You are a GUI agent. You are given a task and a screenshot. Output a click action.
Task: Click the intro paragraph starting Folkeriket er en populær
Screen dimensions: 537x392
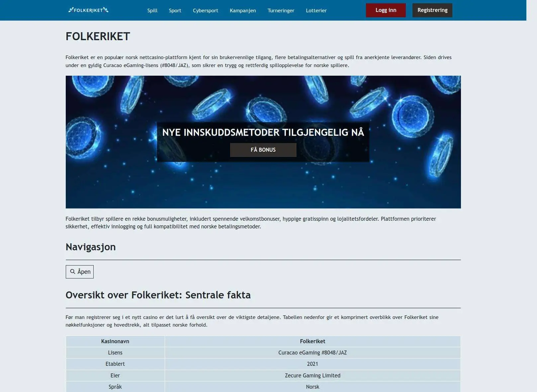pos(258,61)
